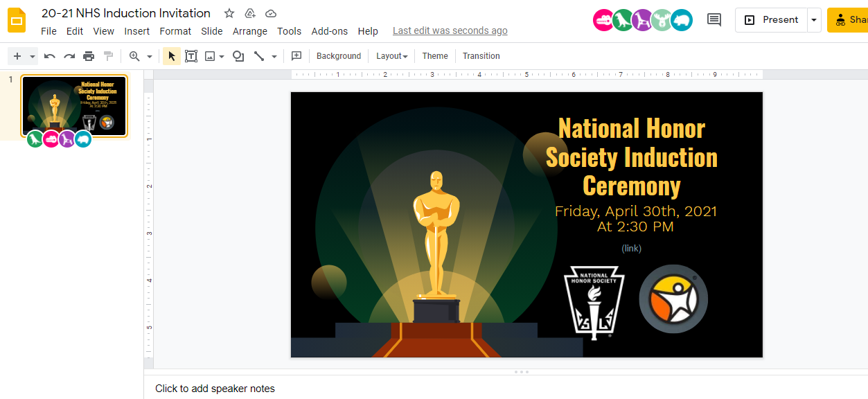Select the orange circular figure logo
Image resolution: width=868 pixels, height=399 pixels.
click(x=673, y=299)
